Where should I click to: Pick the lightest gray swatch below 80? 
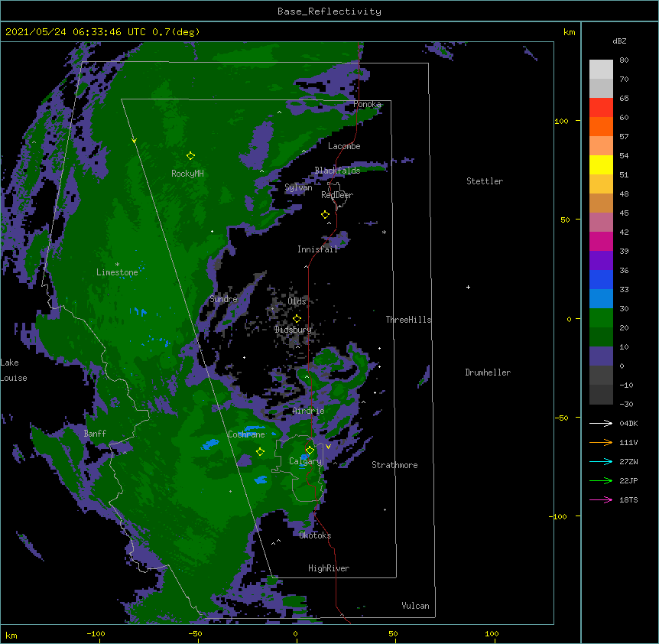[601, 70]
